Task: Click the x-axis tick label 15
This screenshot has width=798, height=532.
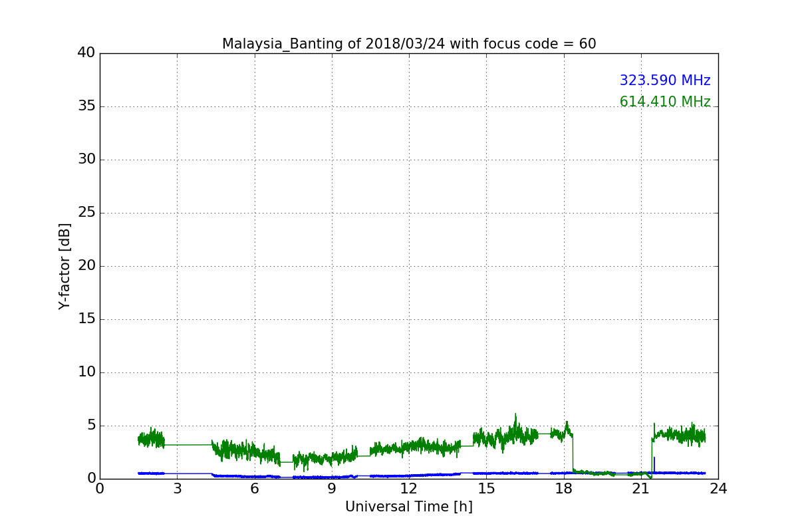Action: pyautogui.click(x=486, y=489)
